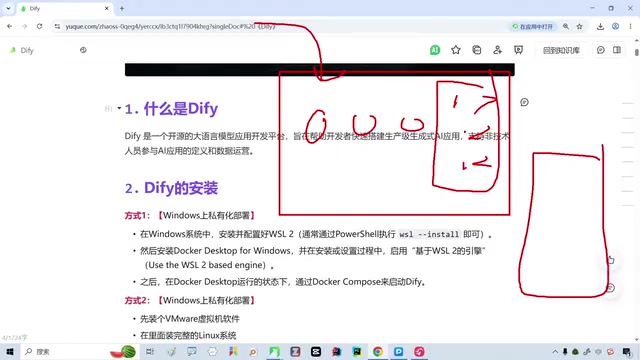Image resolution: width=640 pixels, height=360 pixels.
Task: Open the CapCut icon on the taskbar
Action: 316,351
